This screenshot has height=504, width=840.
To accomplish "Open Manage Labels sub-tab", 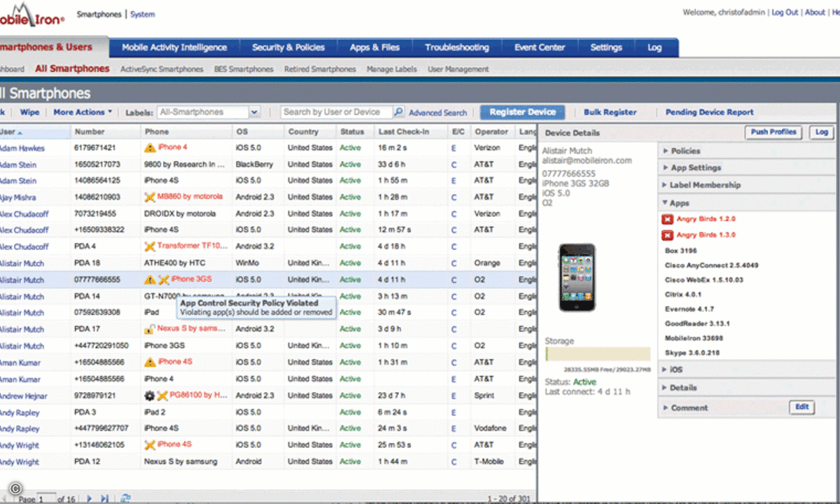I will coord(391,69).
